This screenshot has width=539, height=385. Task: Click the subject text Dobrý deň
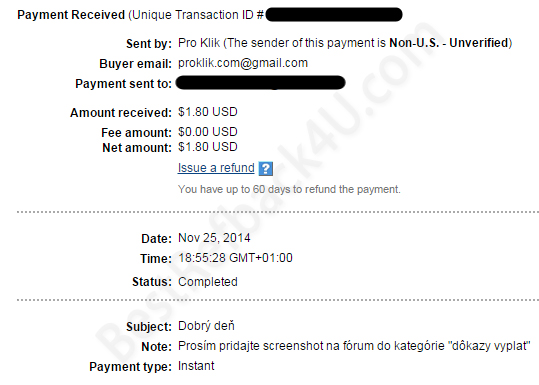click(x=206, y=326)
